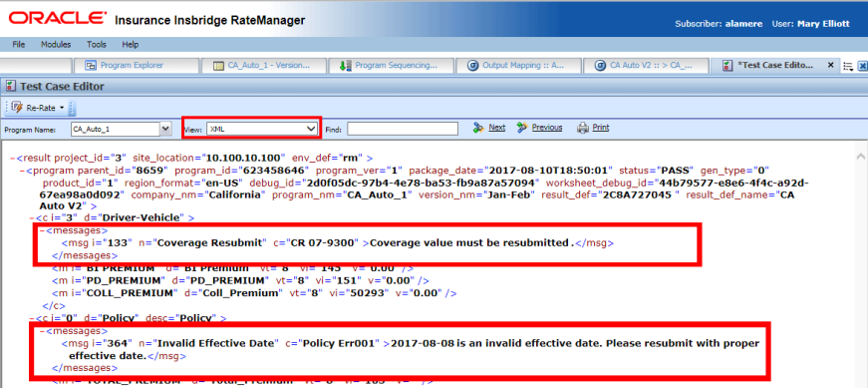Open the Tools menu

(97, 44)
